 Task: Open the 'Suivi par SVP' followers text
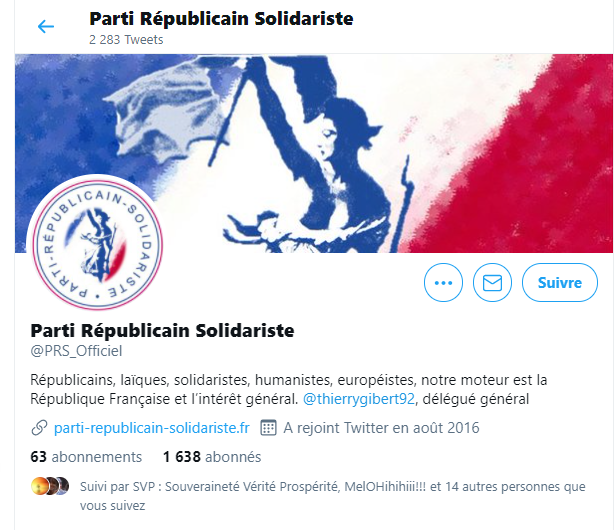[332, 496]
